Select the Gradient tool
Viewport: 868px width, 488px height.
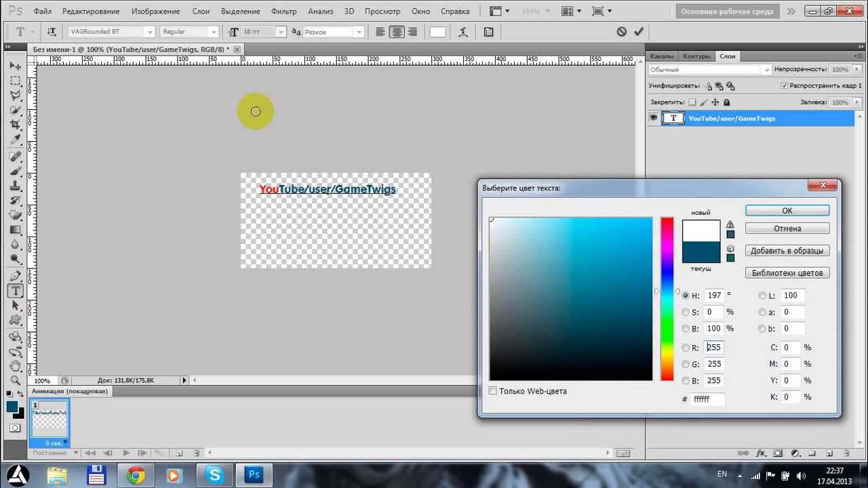click(15, 230)
